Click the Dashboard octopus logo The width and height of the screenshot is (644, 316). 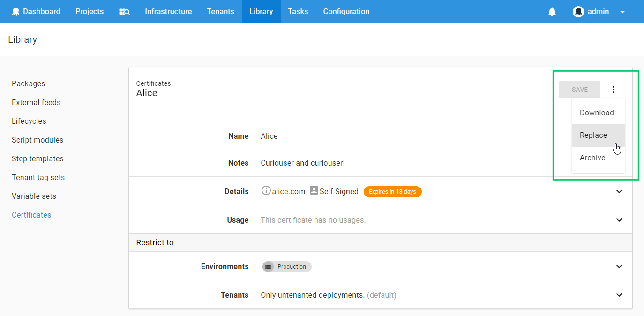pyautogui.click(x=16, y=12)
